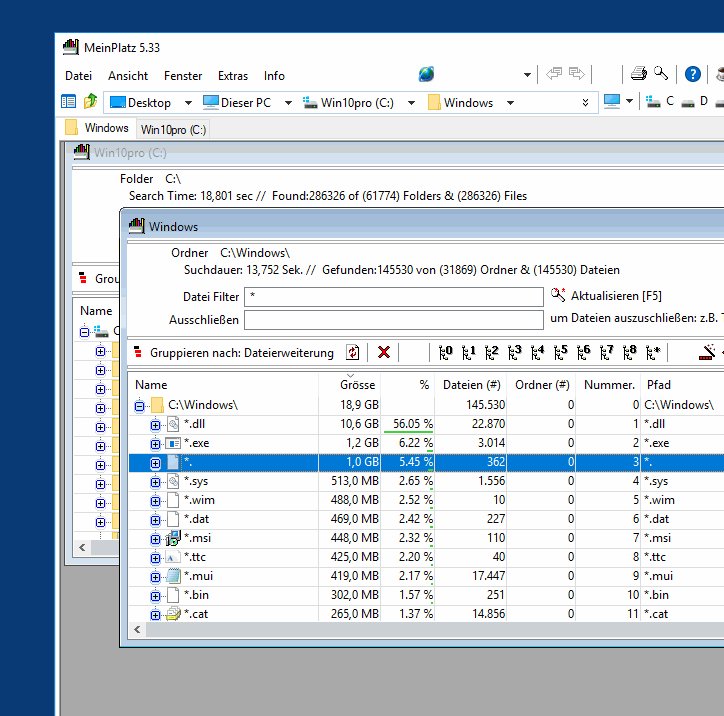Image resolution: width=724 pixels, height=716 pixels.
Task: Expand the *.dll group
Action: pyautogui.click(x=156, y=425)
